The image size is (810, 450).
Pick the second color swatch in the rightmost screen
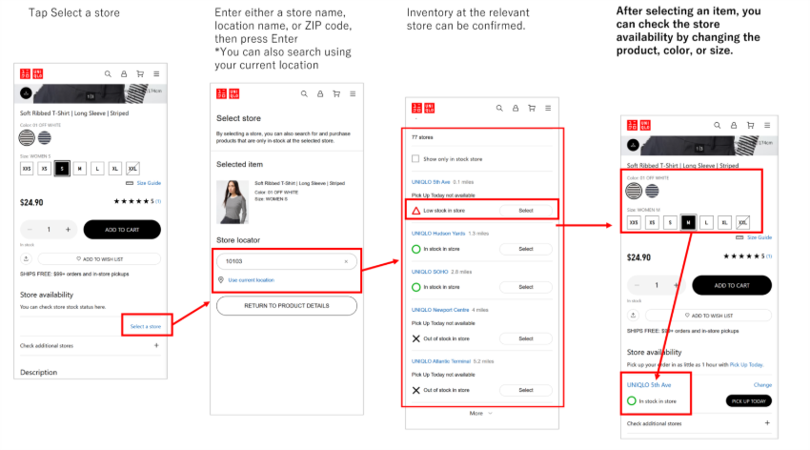point(652,190)
